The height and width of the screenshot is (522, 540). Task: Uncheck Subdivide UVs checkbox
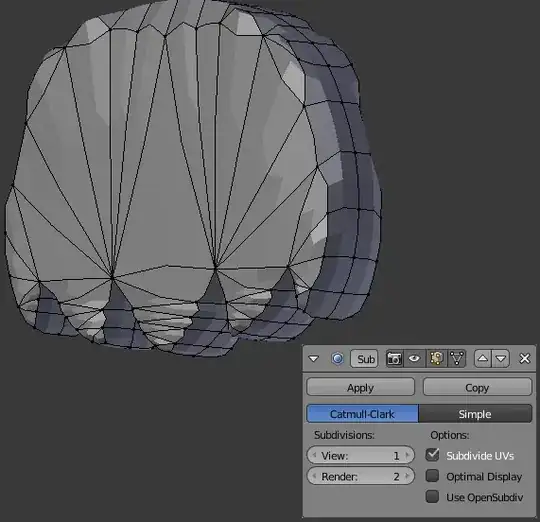[x=432, y=455]
